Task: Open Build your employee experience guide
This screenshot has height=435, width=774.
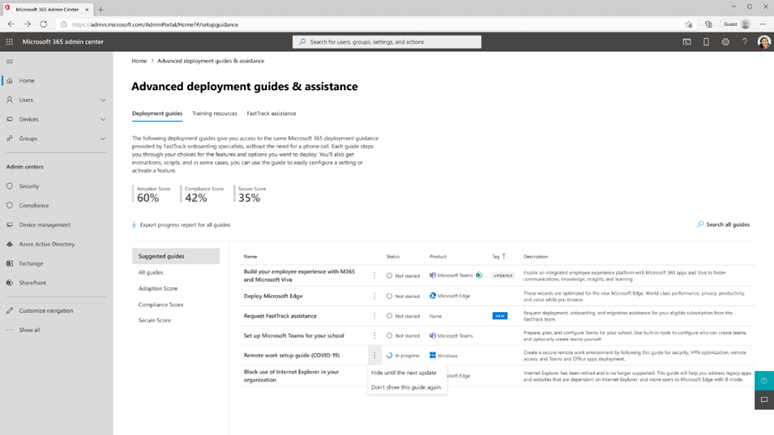Action: tap(299, 276)
